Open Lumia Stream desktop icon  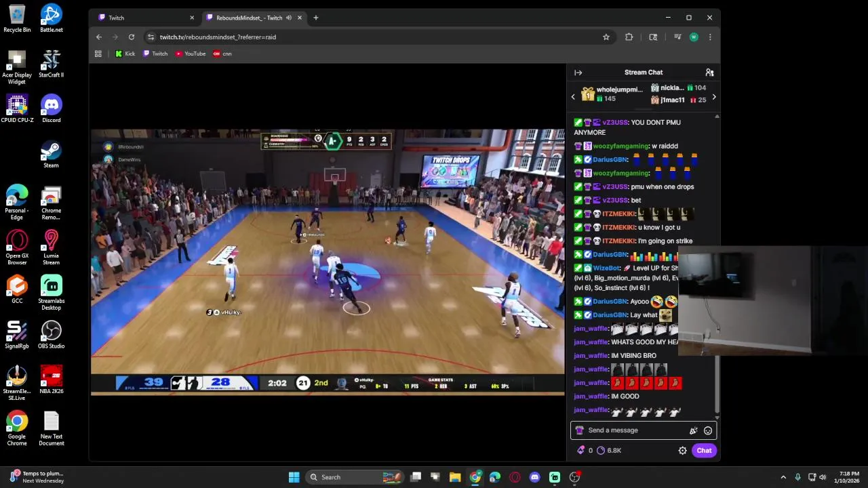click(52, 247)
